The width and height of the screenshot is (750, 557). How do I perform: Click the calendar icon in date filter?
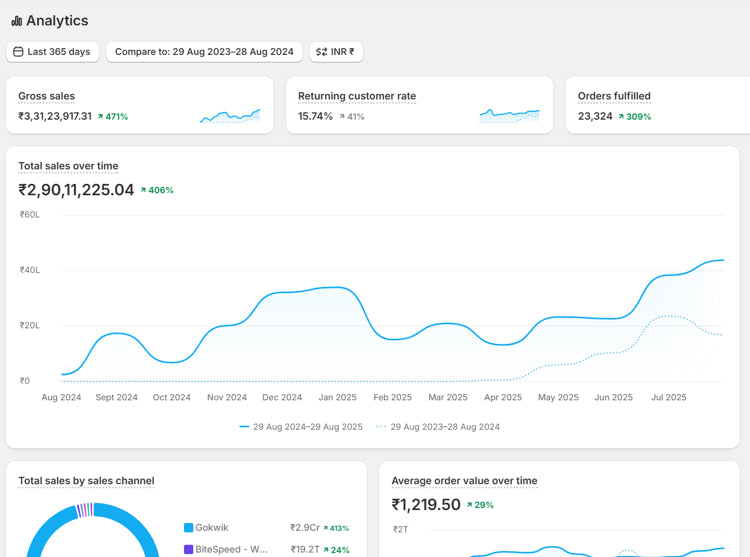[18, 52]
